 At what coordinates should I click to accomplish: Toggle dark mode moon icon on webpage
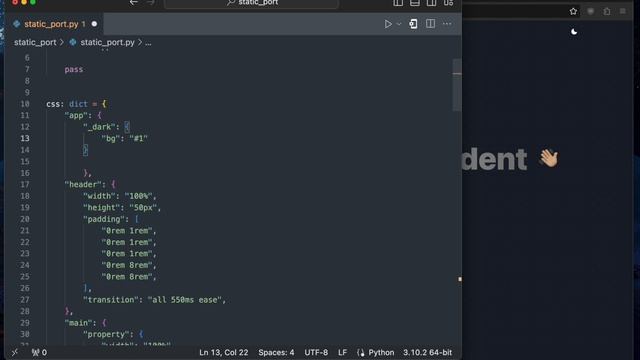coord(574,32)
